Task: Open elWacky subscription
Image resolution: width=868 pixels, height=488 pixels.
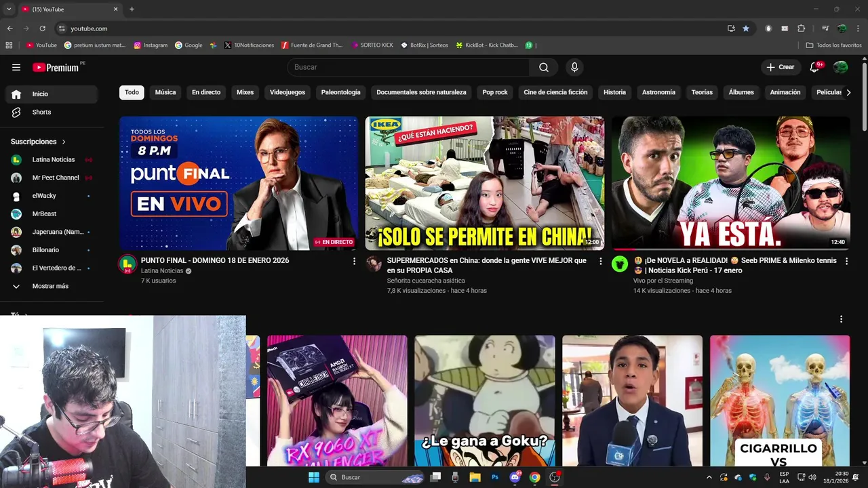Action: click(52, 196)
